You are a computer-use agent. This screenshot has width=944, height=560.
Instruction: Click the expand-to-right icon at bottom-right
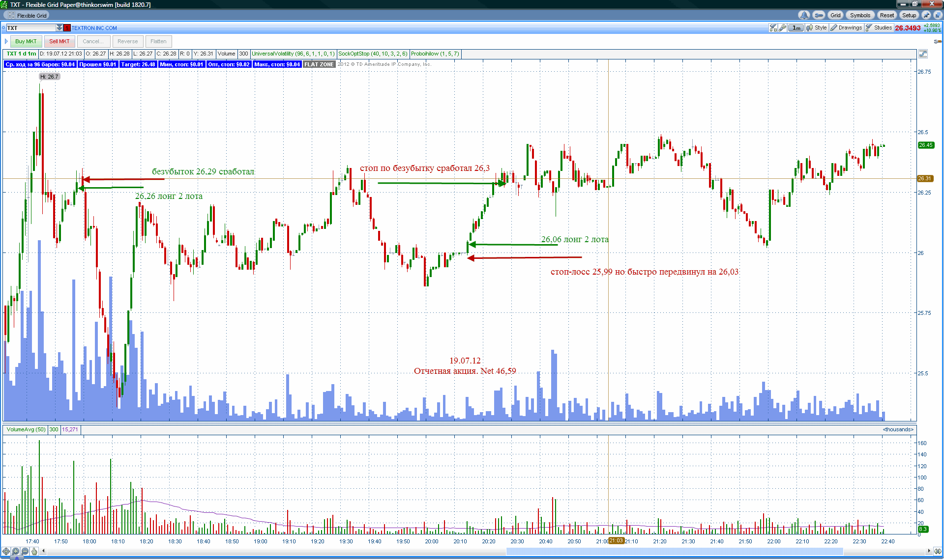pyautogui.click(x=937, y=551)
